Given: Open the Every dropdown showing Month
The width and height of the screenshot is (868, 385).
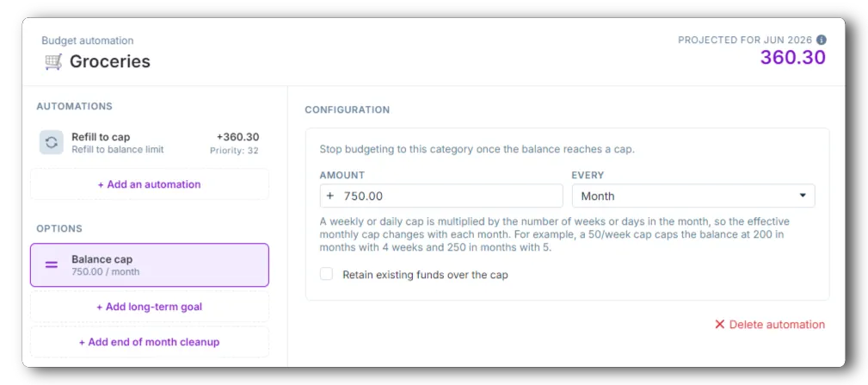Looking at the screenshot, I should tap(693, 196).
